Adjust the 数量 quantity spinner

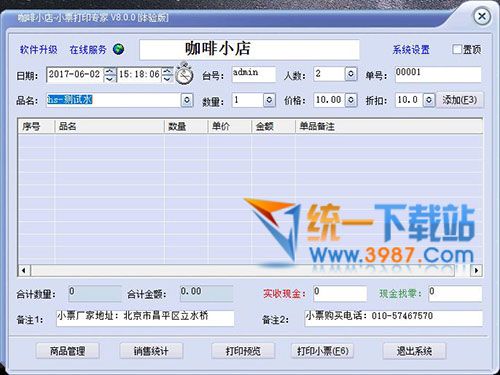tap(269, 100)
